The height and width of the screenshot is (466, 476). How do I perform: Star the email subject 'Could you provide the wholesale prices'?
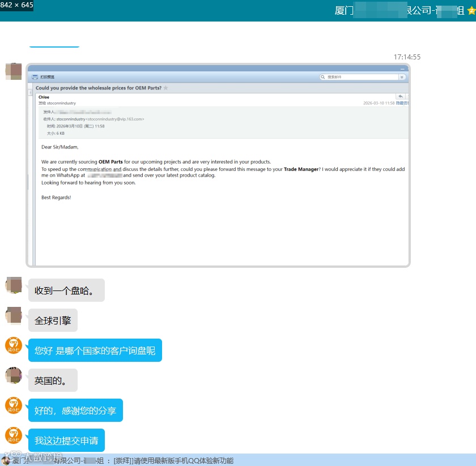click(x=165, y=88)
